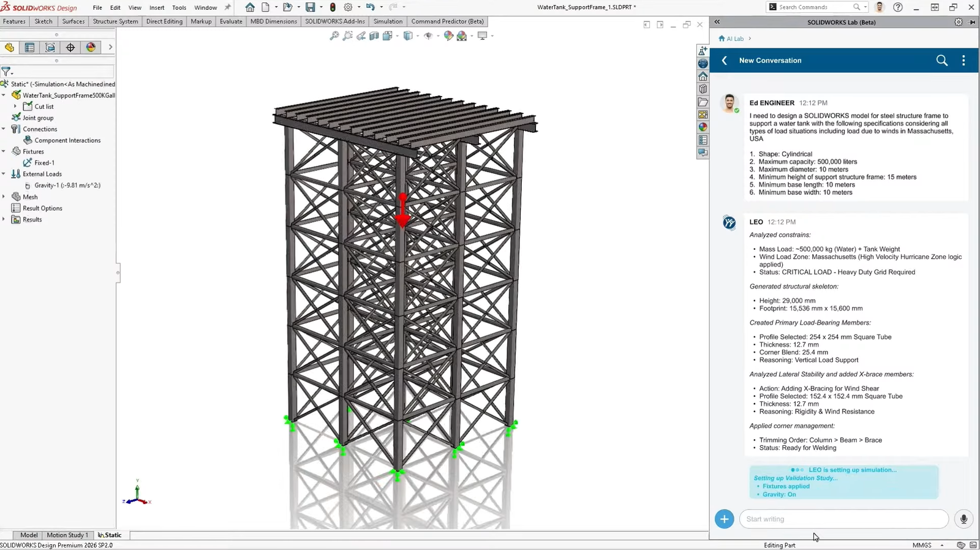Open SOLIDWORKS Lab flask task pane tab
980x550 pixels.
(703, 50)
